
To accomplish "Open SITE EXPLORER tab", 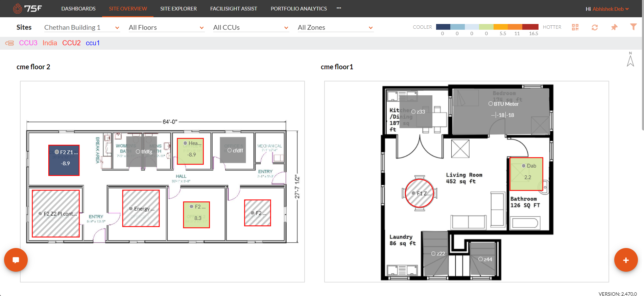I will click(178, 8).
